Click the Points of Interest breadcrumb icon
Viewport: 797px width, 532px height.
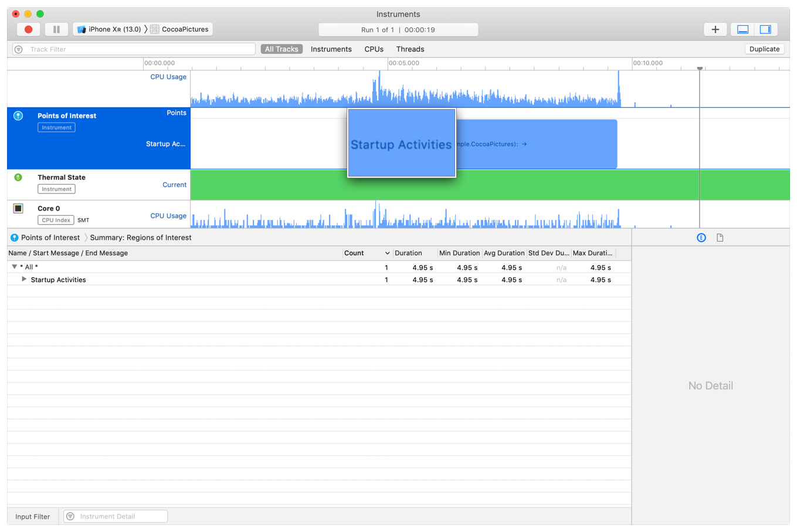click(x=14, y=238)
